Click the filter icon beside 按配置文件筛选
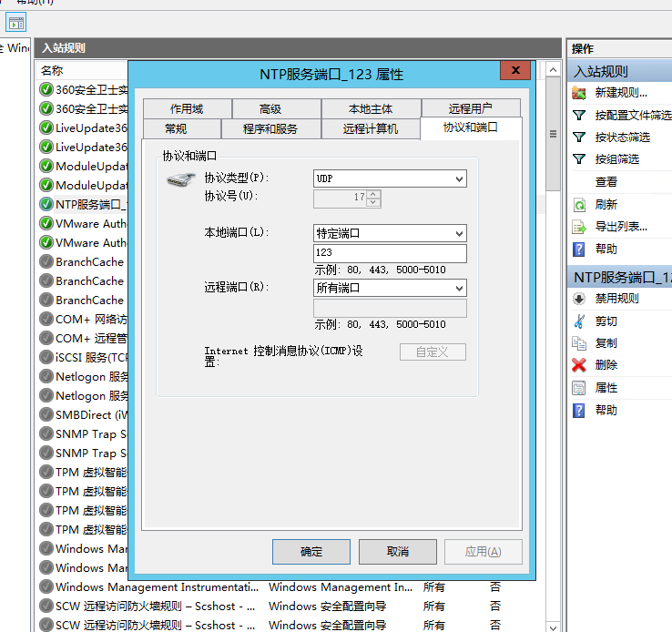The height and width of the screenshot is (632, 672). point(579,116)
